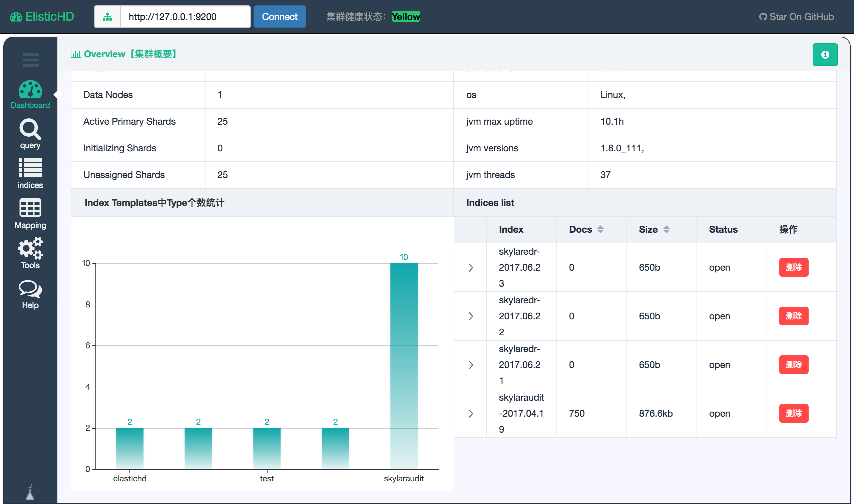Image resolution: width=854 pixels, height=504 pixels.
Task: Click the Connect button
Action: coord(280,17)
